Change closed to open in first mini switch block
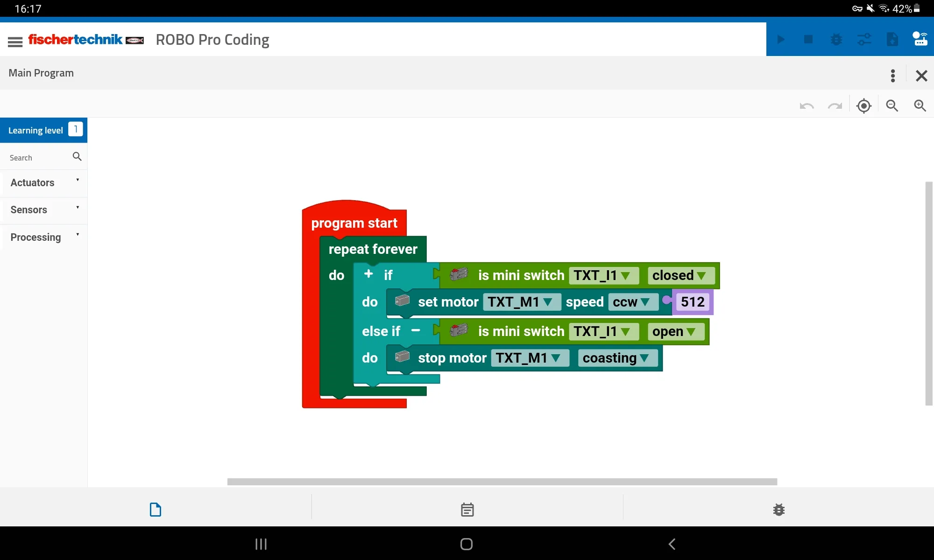Viewport: 934px width, 560px height. (x=681, y=275)
